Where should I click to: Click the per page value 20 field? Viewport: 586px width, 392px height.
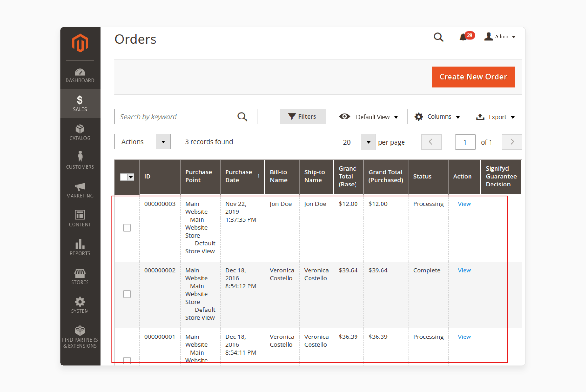[x=348, y=142]
